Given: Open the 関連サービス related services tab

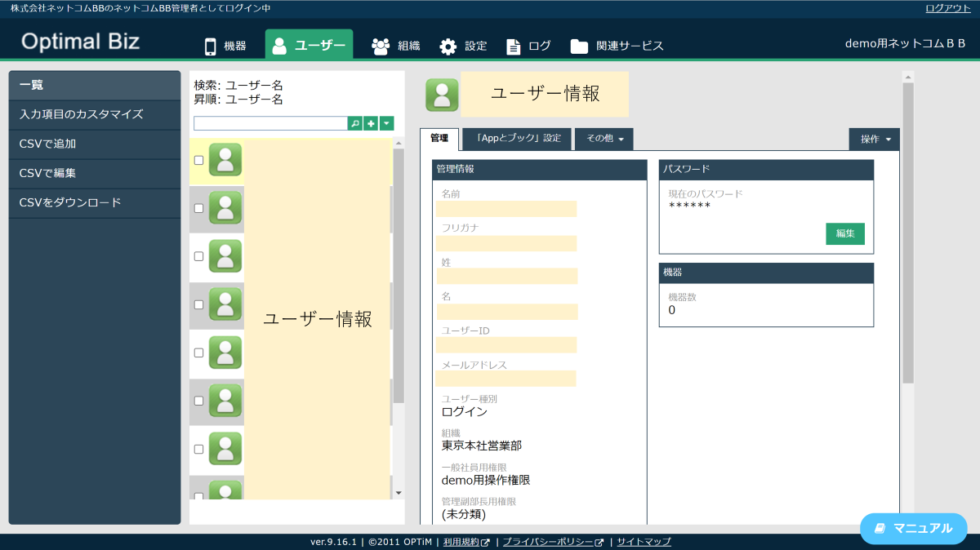Looking at the screenshot, I should pyautogui.click(x=617, y=46).
